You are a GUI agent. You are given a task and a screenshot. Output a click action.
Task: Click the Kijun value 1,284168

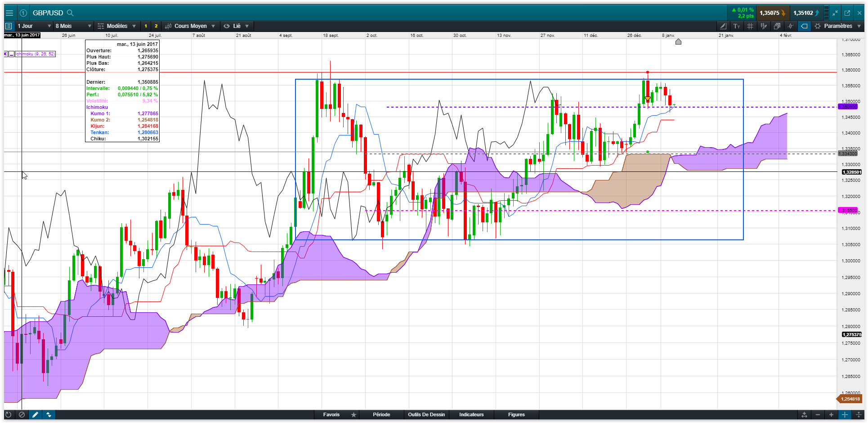[148, 126]
